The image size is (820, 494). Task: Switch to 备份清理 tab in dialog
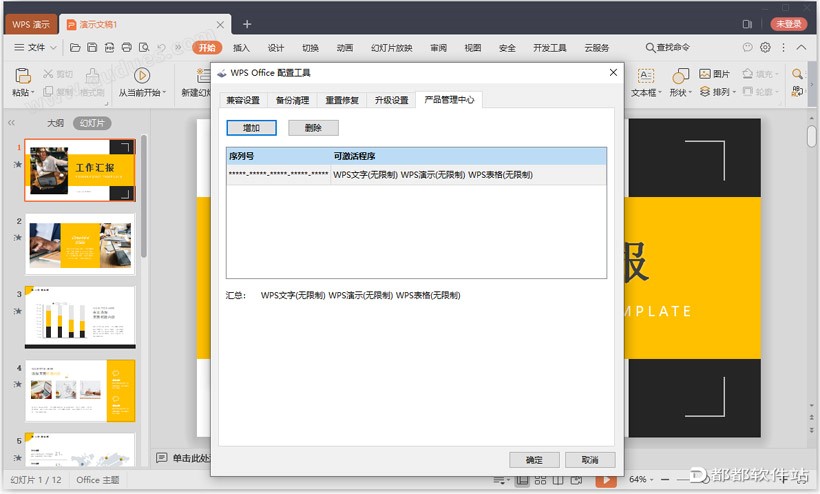(x=292, y=100)
